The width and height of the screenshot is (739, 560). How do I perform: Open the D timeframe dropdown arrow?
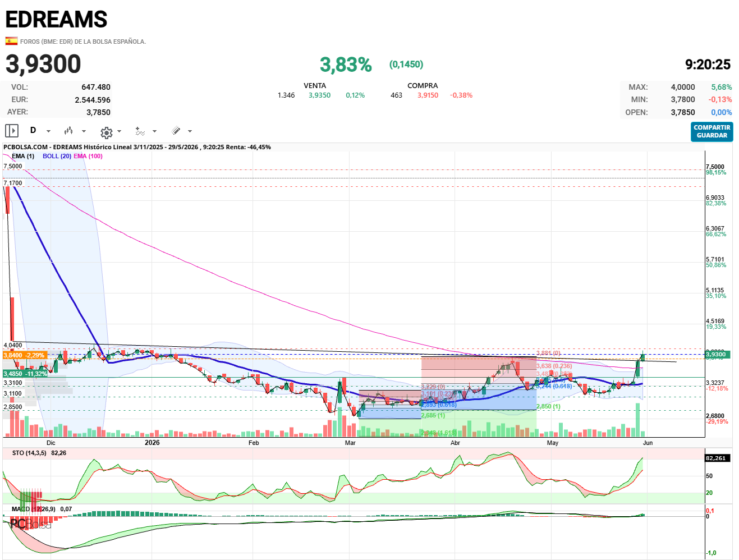click(48, 131)
